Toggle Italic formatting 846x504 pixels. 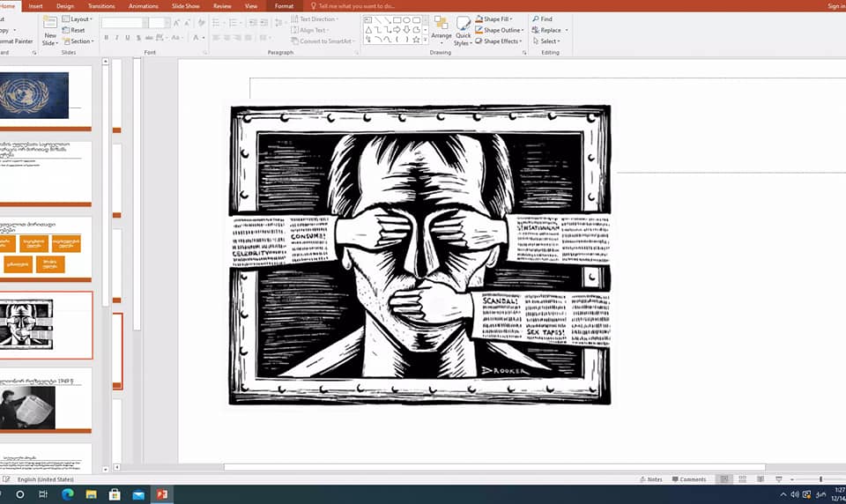click(x=116, y=38)
